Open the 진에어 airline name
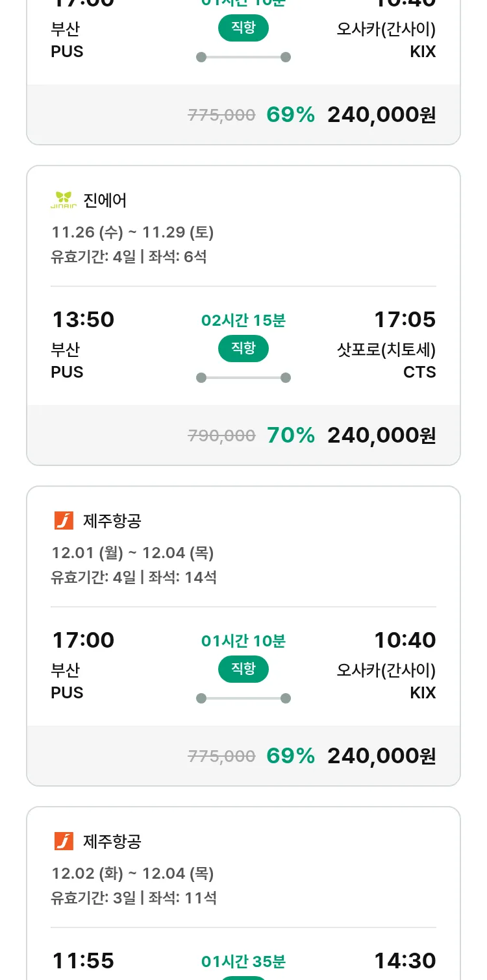Viewport: 487px width, 980px height. click(x=105, y=200)
